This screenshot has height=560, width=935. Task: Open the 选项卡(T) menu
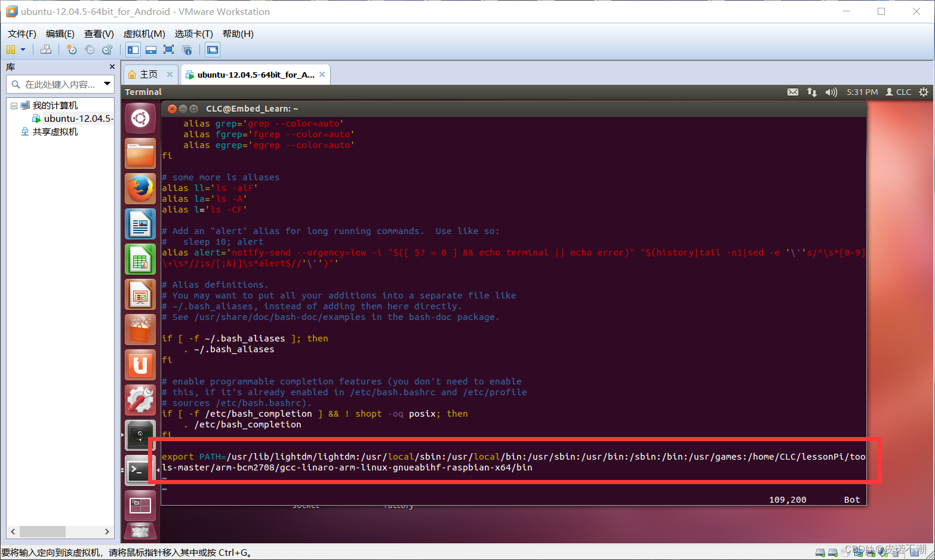tap(194, 34)
